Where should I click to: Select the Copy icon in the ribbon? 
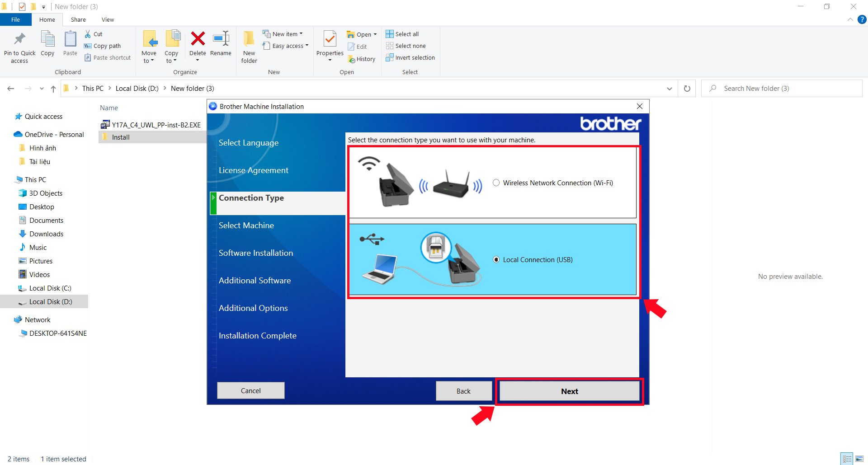47,45
